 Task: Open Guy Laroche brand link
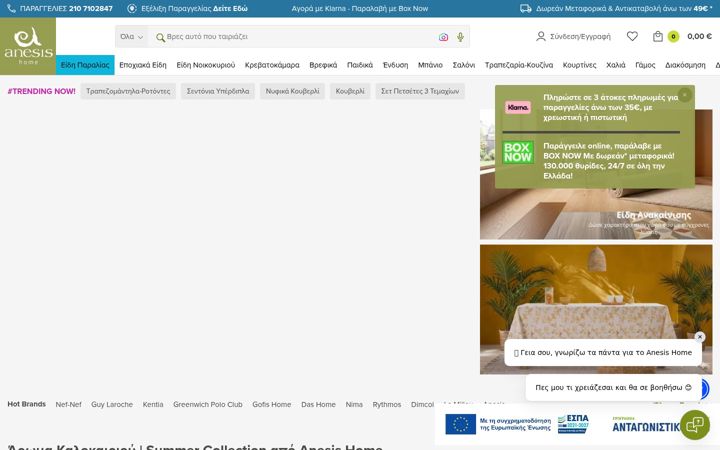[x=112, y=405]
